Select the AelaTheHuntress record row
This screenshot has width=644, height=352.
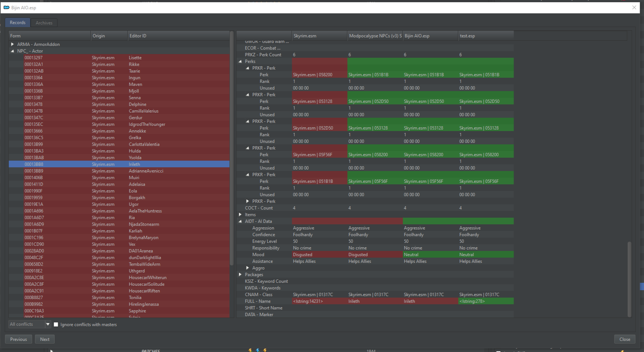pyautogui.click(x=119, y=211)
